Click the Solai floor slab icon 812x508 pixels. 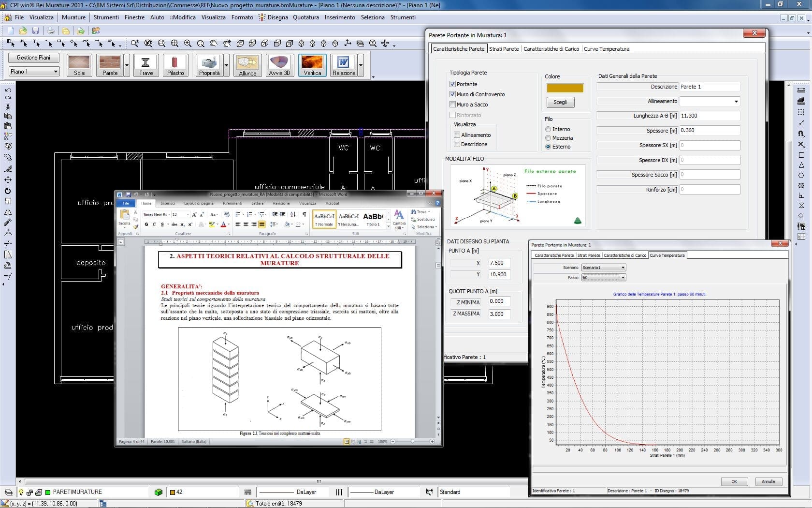pos(79,65)
